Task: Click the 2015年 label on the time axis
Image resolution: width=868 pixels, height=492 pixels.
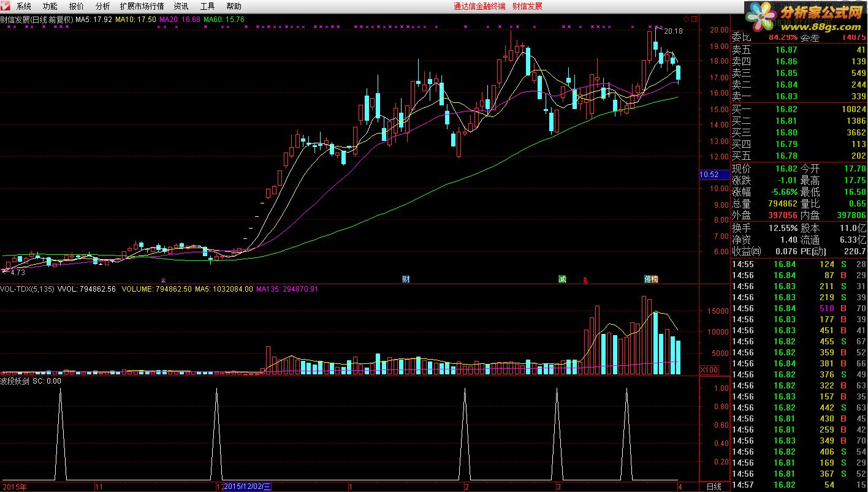Action: point(13,487)
